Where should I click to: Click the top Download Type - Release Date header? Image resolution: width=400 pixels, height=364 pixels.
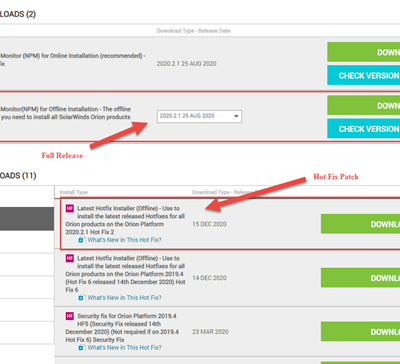(x=194, y=31)
